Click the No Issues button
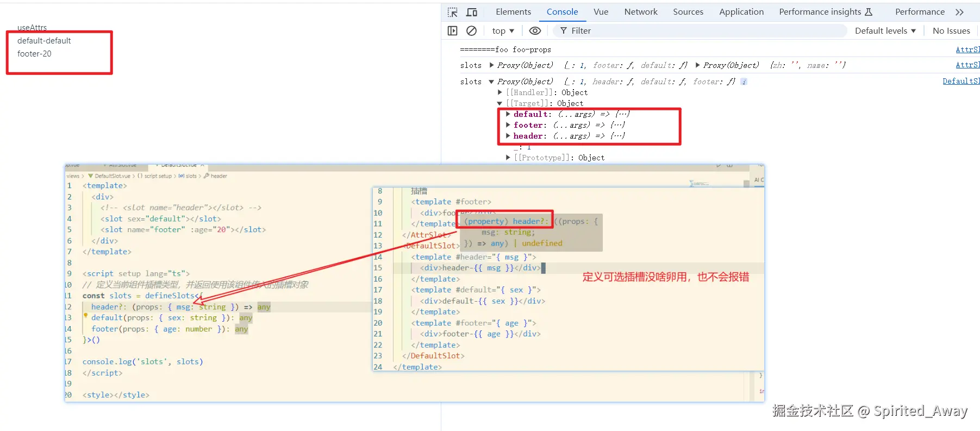This screenshot has height=431, width=980. (x=951, y=31)
